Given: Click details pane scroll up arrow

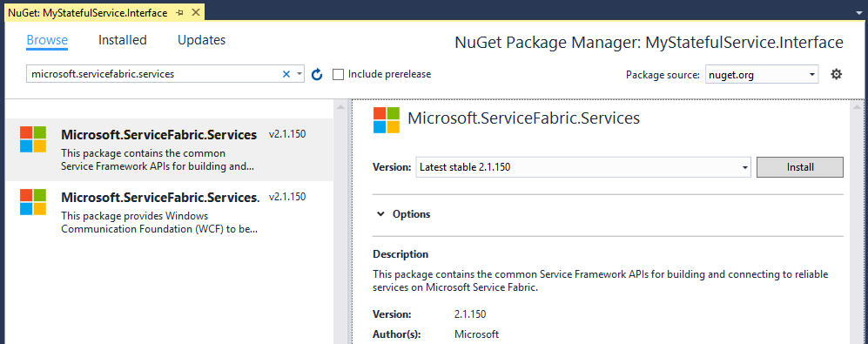Looking at the screenshot, I should click(x=858, y=107).
